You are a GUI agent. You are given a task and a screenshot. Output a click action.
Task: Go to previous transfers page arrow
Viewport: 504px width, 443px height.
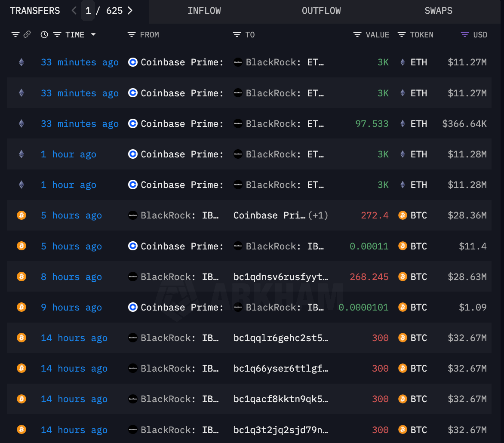pyautogui.click(x=74, y=11)
